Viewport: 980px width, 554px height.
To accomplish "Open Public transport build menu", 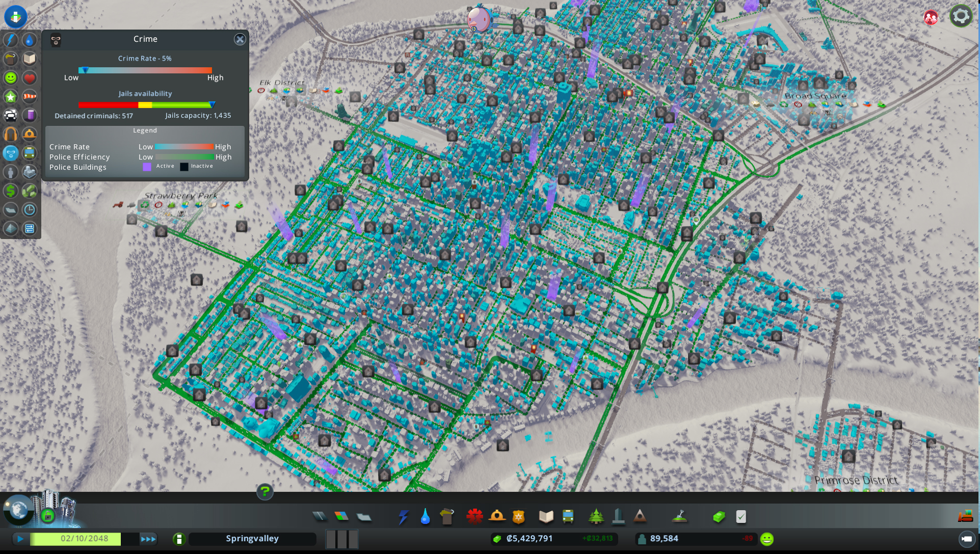I will (x=568, y=517).
